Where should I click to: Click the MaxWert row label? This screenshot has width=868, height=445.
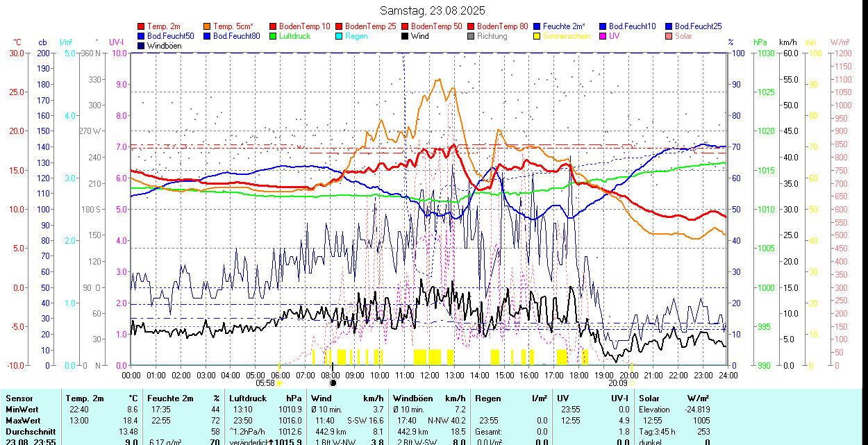click(24, 421)
